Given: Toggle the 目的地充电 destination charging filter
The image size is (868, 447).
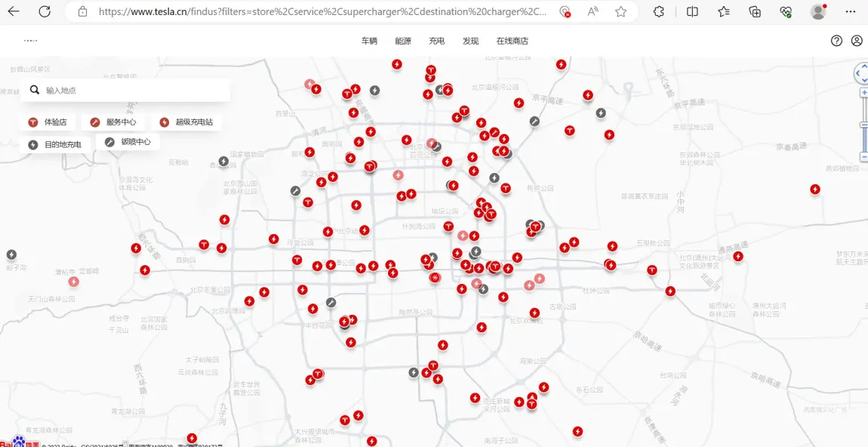Looking at the screenshot, I should (55, 144).
